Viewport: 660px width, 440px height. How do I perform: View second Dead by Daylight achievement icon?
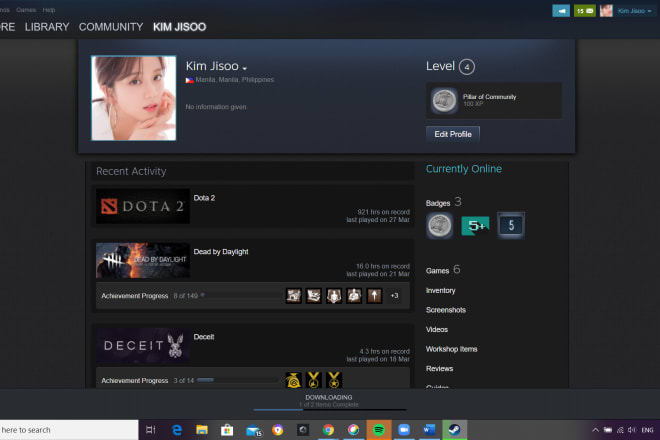point(314,296)
